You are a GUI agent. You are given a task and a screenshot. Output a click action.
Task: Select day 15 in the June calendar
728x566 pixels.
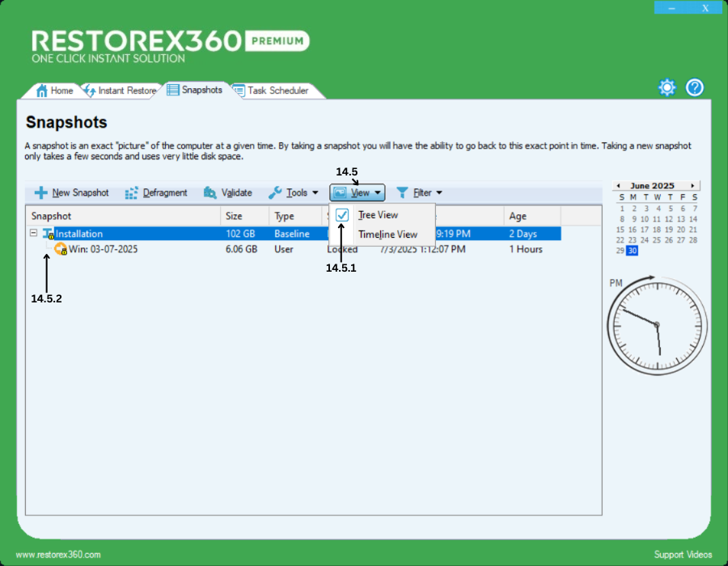pyautogui.click(x=620, y=230)
